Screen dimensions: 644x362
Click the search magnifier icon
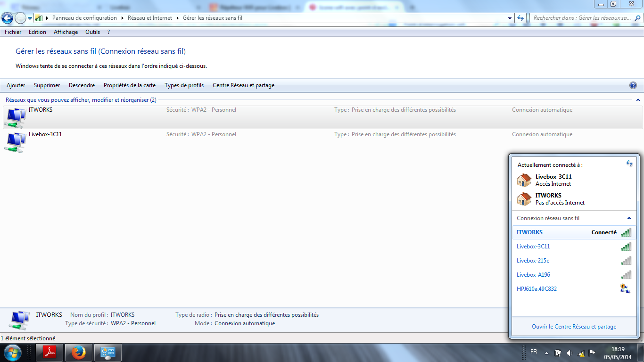point(637,18)
